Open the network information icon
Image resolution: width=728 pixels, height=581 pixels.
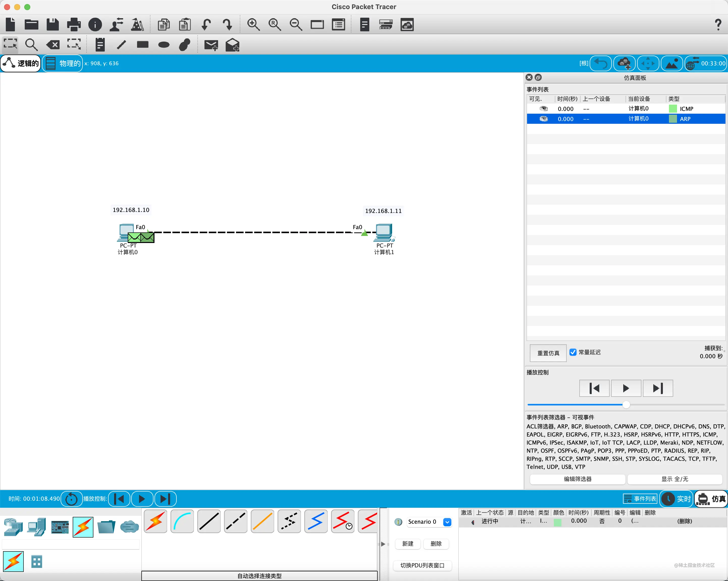click(95, 24)
